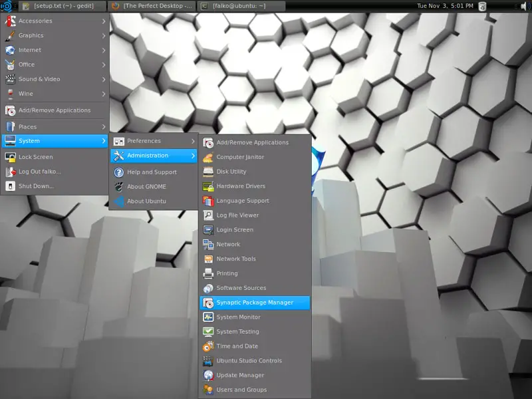The width and height of the screenshot is (532, 399).
Task: Click the Preferences label in System submenu
Action: 144,141
